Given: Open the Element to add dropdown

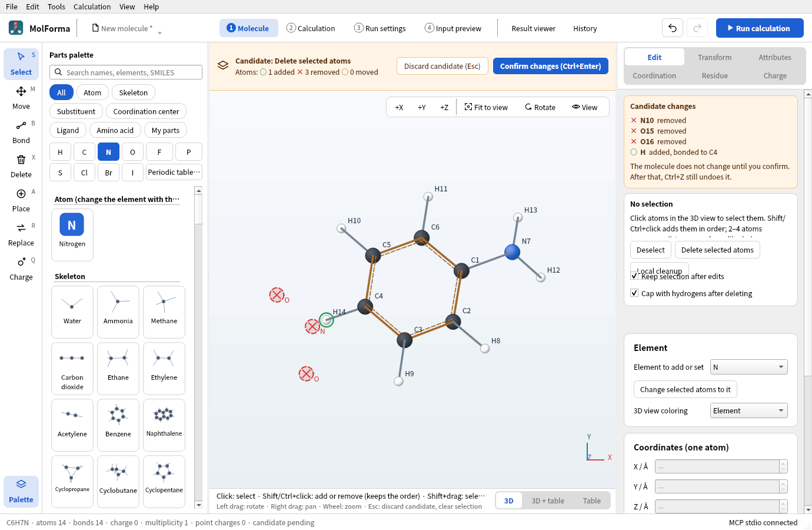Looking at the screenshot, I should [x=748, y=367].
